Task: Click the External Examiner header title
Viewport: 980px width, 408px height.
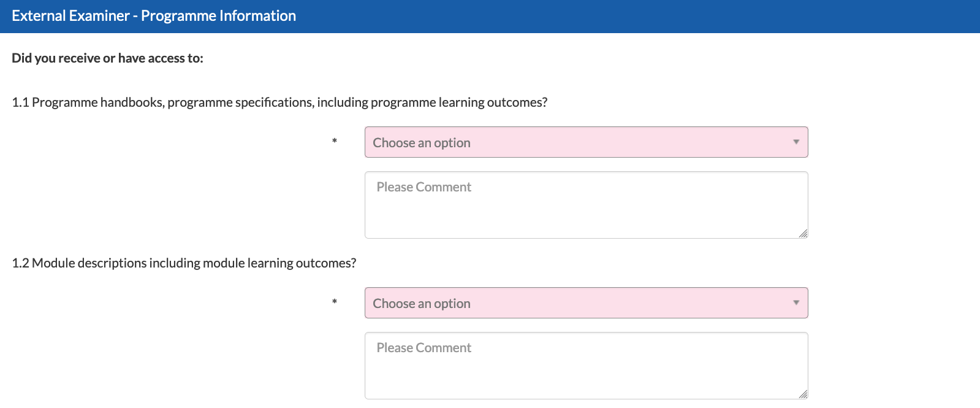Action: [154, 16]
